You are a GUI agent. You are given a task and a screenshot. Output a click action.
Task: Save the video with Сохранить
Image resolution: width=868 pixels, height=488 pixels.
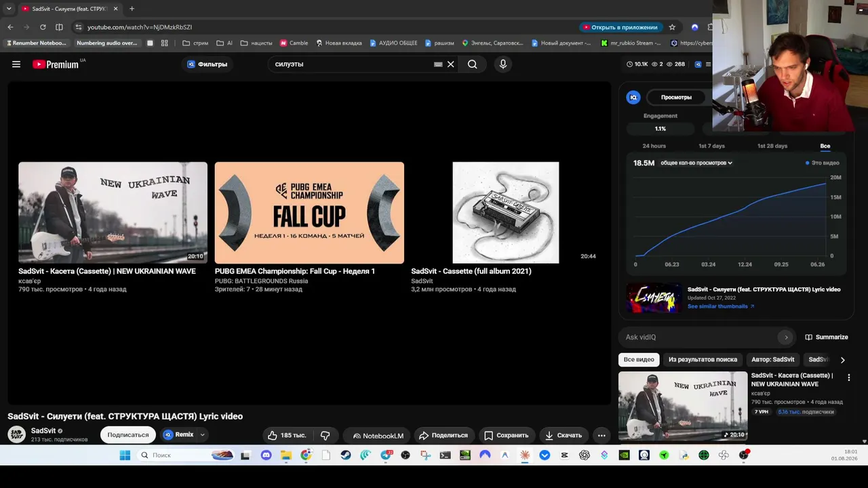pos(506,435)
